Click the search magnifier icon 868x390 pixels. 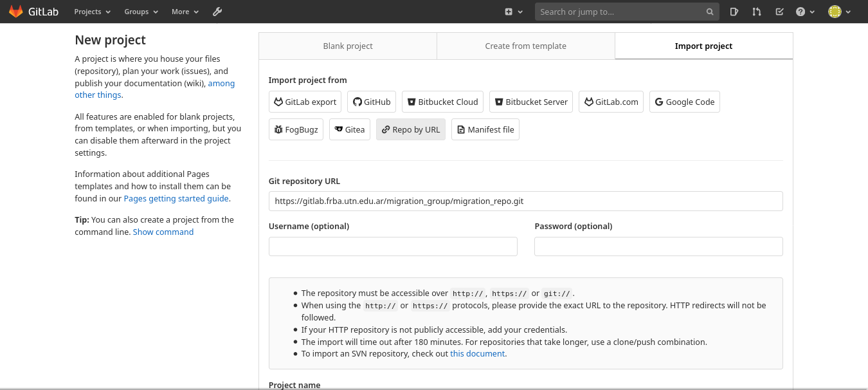coord(710,12)
